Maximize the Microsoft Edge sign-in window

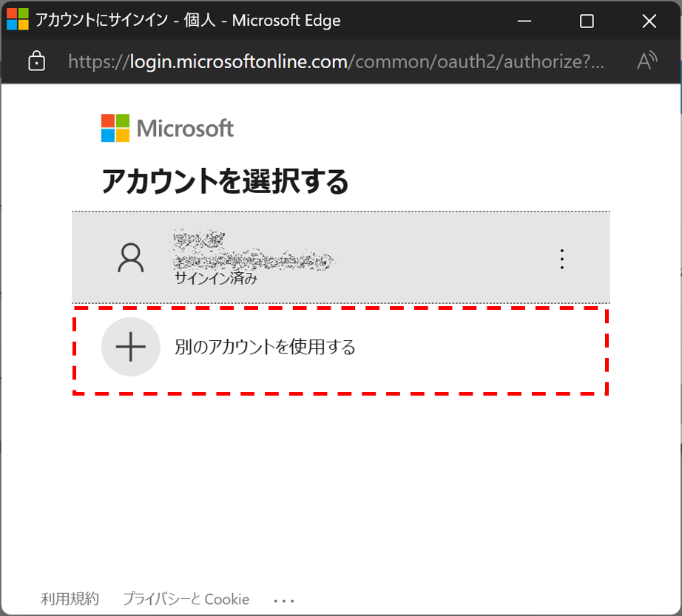[587, 21]
